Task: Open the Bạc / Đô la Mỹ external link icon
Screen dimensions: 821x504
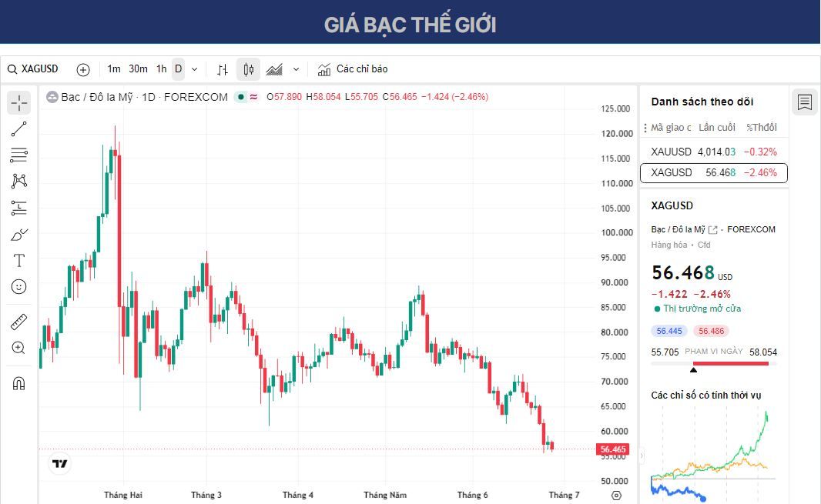Action: [712, 230]
